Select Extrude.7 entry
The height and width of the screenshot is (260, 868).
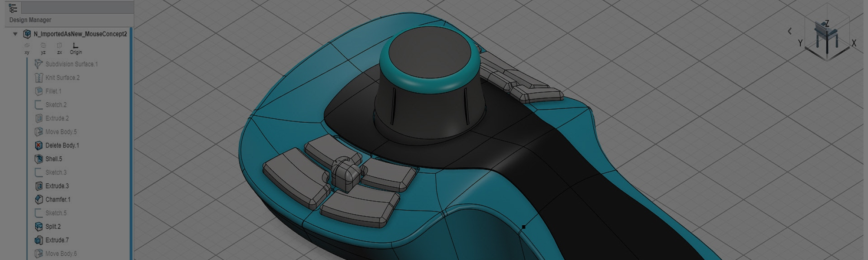point(57,240)
